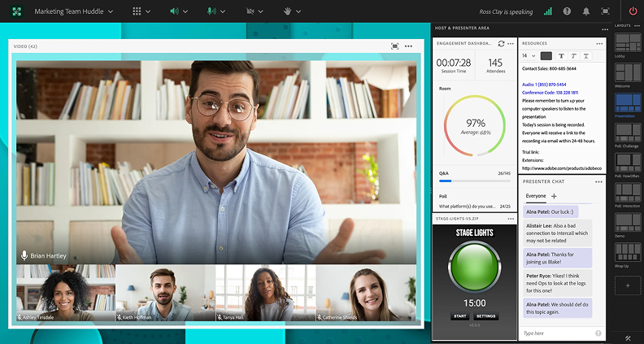644x344 pixels.
Task: Open the Video pod options menu
Action: pyautogui.click(x=408, y=46)
